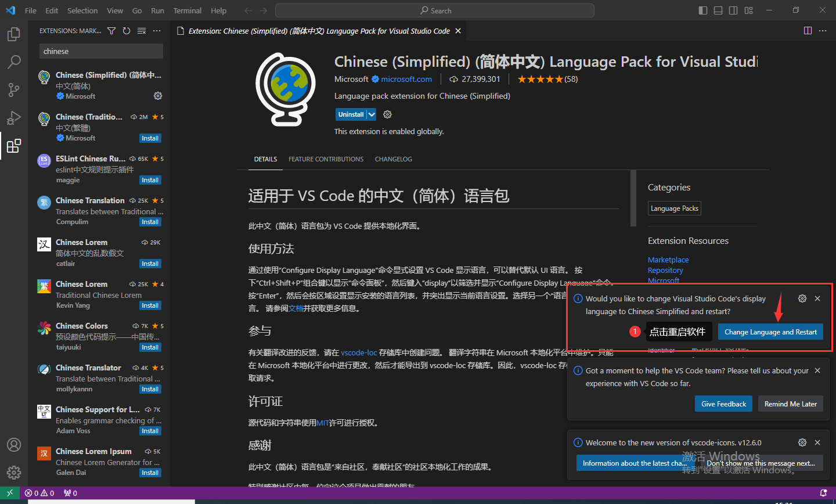Screen dimensions: 836x504
Task: Open the Edit menu
Action: [52, 10]
